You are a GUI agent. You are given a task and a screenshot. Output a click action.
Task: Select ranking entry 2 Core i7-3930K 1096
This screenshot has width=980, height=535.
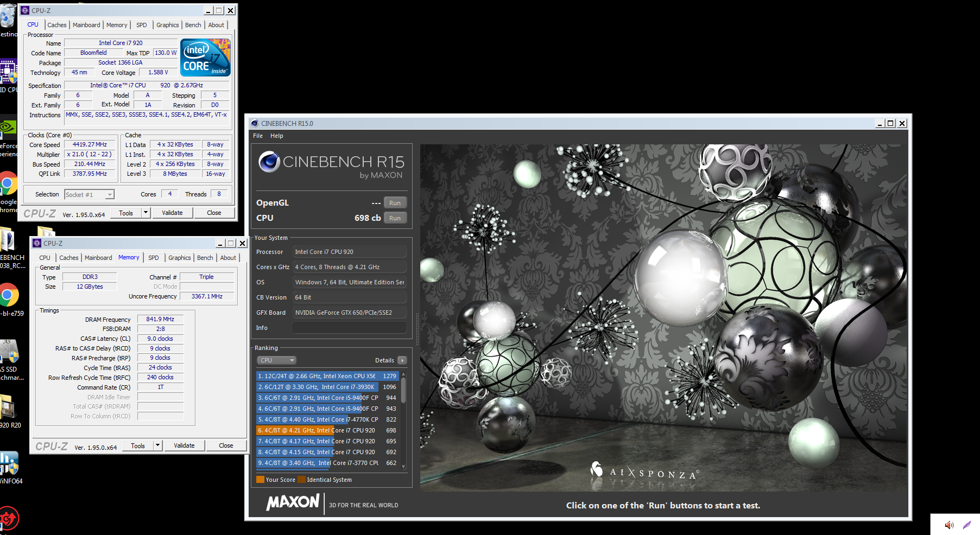click(x=327, y=387)
